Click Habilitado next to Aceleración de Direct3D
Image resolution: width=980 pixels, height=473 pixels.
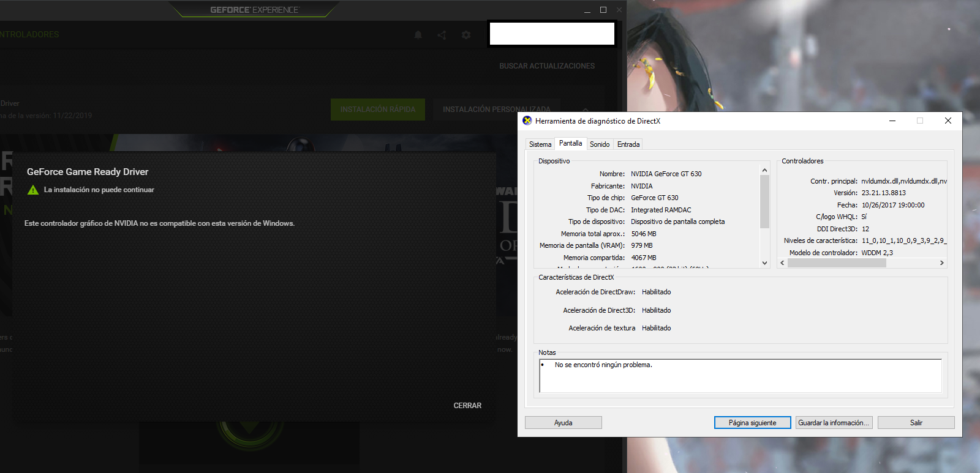[x=657, y=310]
